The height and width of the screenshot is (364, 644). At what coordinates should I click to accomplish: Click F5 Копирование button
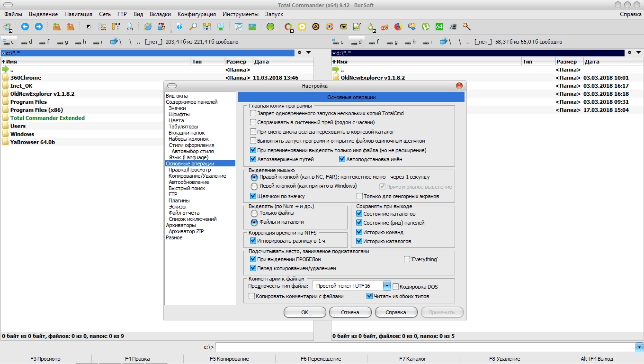[229, 359]
